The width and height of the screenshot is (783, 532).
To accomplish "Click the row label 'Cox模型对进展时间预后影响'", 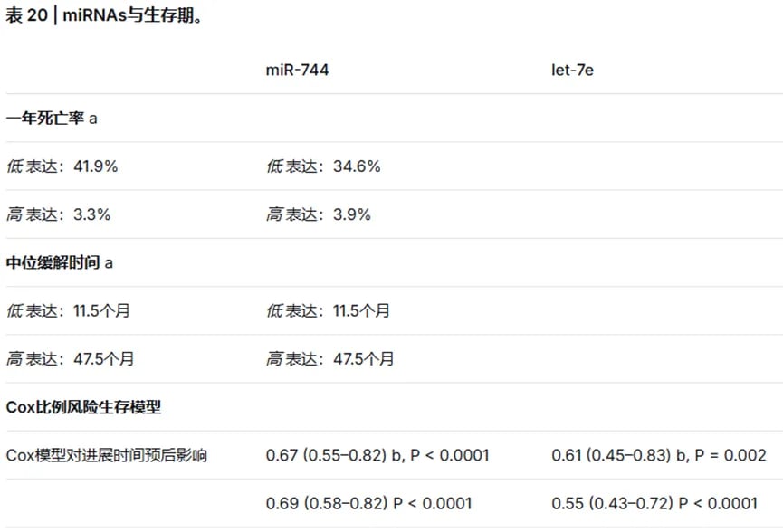I will (107, 455).
